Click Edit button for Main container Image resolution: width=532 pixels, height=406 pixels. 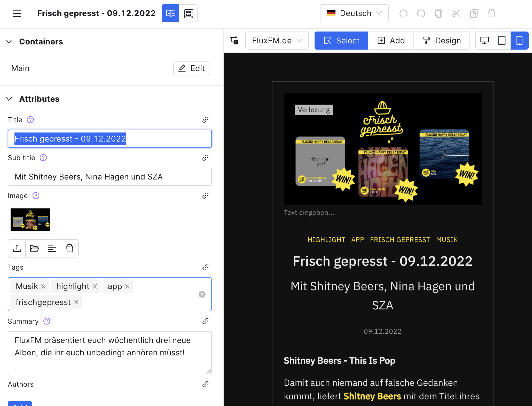coord(191,68)
